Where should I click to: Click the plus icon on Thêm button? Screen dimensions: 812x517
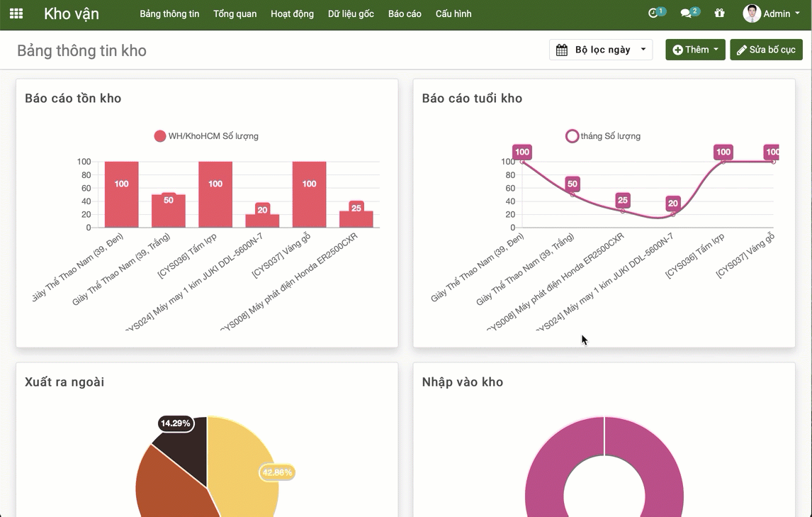point(677,50)
